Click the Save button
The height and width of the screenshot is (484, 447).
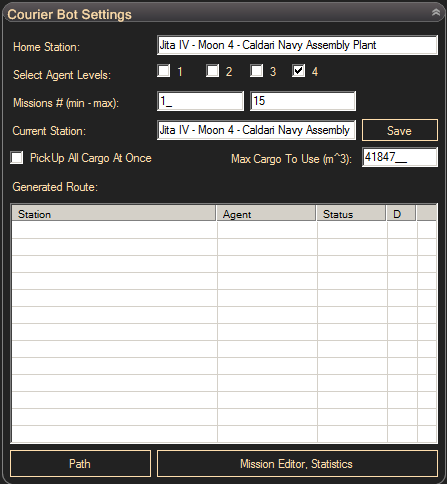click(400, 130)
